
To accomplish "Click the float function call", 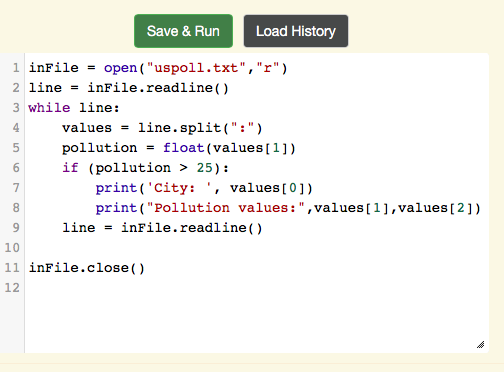I will (x=183, y=148).
